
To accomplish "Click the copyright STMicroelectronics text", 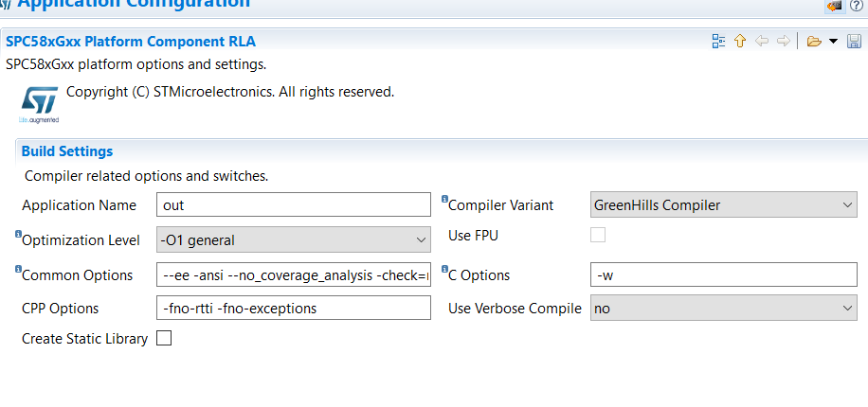I will tap(230, 92).
